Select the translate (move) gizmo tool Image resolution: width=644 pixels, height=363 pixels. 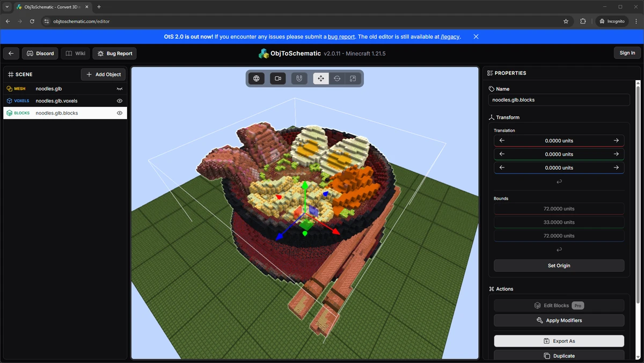[x=321, y=78]
